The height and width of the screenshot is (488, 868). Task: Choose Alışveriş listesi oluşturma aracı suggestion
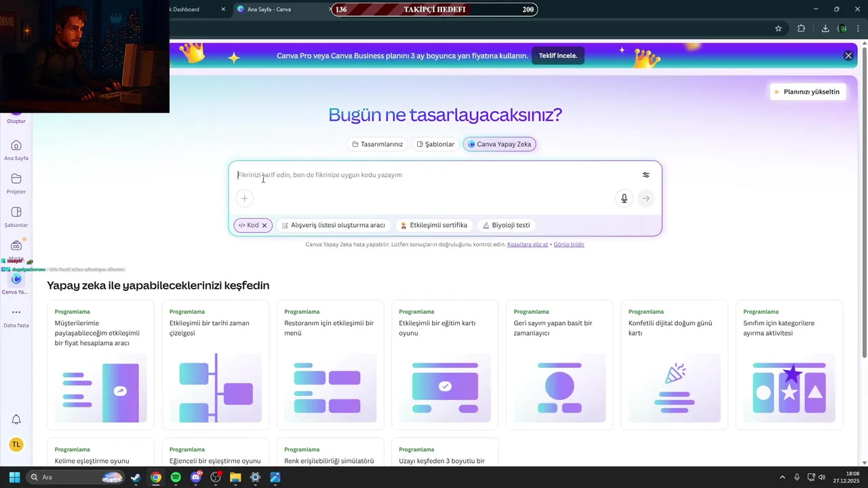click(334, 225)
